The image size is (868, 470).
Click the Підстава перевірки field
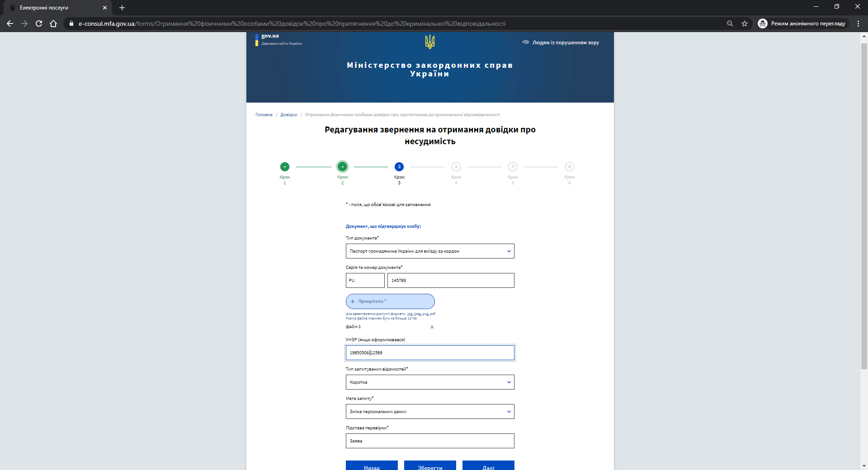430,441
